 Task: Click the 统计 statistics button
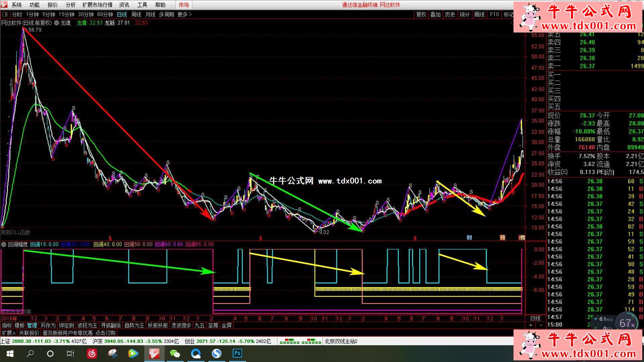[465, 14]
